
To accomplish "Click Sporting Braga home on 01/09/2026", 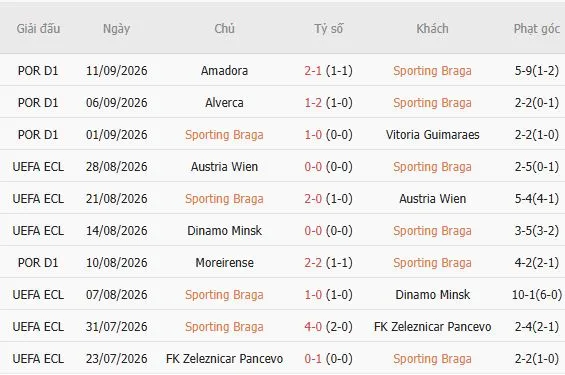I will pyautogui.click(x=224, y=135).
